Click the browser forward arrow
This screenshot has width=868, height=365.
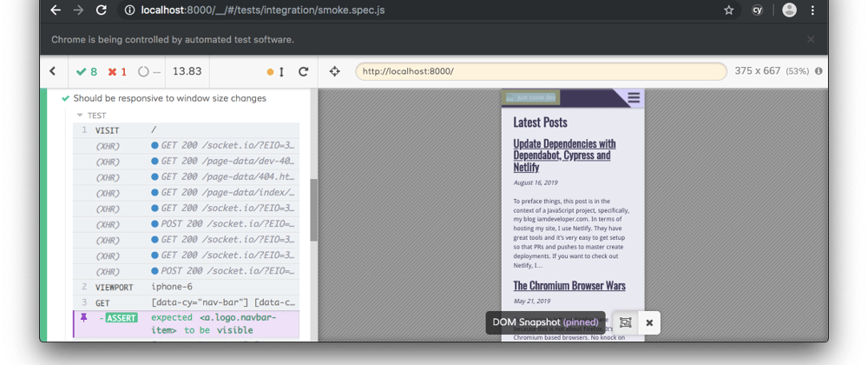pos(78,10)
